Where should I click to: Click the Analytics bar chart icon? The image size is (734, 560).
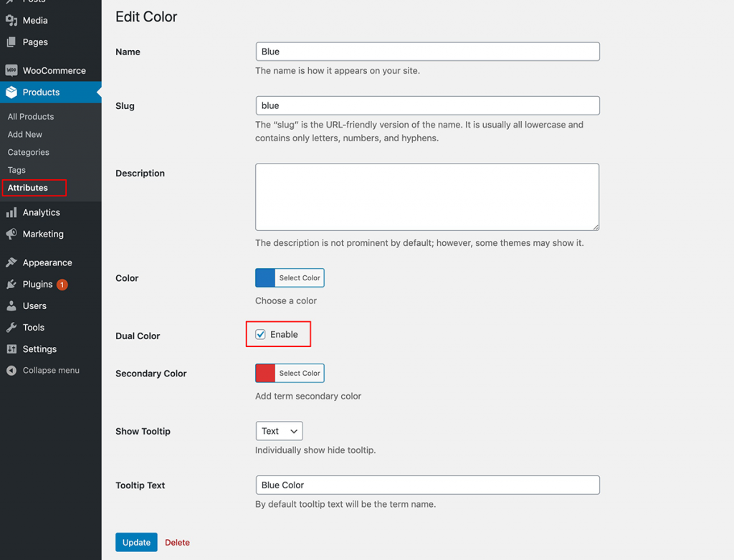click(11, 212)
